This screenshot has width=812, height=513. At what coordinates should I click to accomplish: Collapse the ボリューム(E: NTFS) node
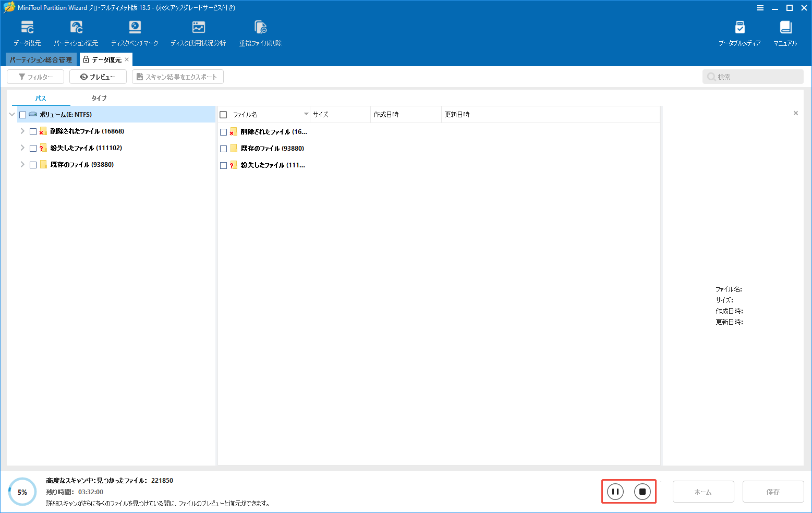(11, 114)
